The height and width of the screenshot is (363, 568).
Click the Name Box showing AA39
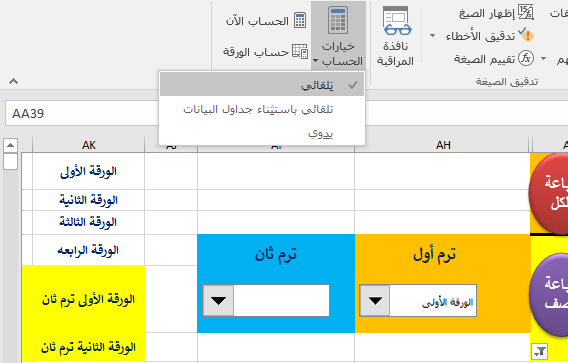coord(82,113)
